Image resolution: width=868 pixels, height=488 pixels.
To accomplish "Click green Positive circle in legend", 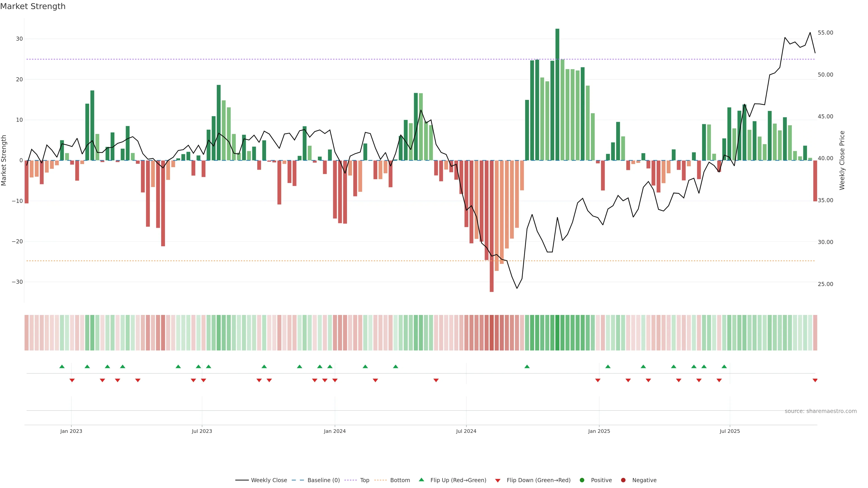I will 582,480.
